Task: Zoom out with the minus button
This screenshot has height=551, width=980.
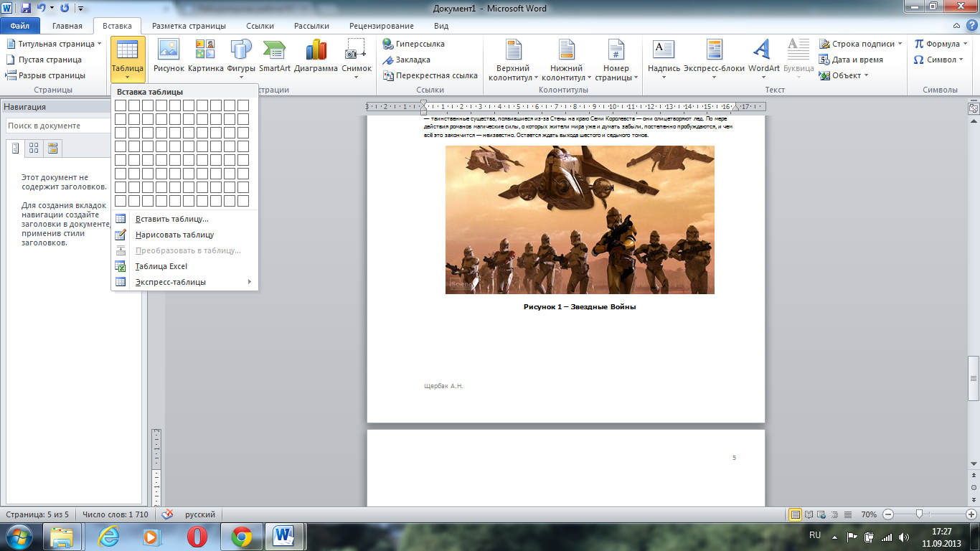Action: [x=888, y=514]
